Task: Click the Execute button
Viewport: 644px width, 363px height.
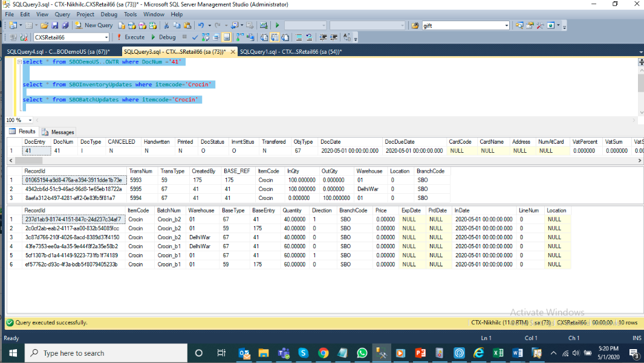Action: point(131,37)
